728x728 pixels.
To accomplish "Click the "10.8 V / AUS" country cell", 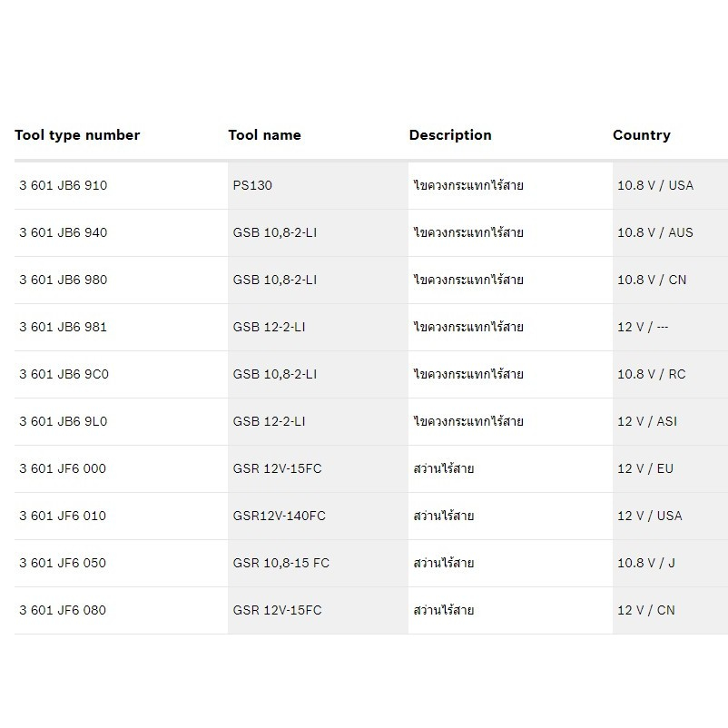I will pyautogui.click(x=655, y=232).
